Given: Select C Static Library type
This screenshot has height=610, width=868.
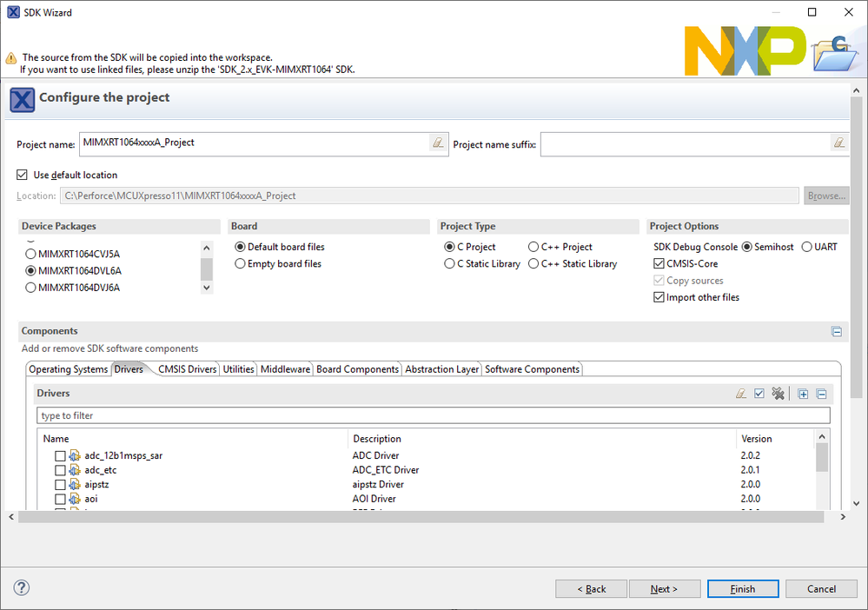Looking at the screenshot, I should click(449, 263).
